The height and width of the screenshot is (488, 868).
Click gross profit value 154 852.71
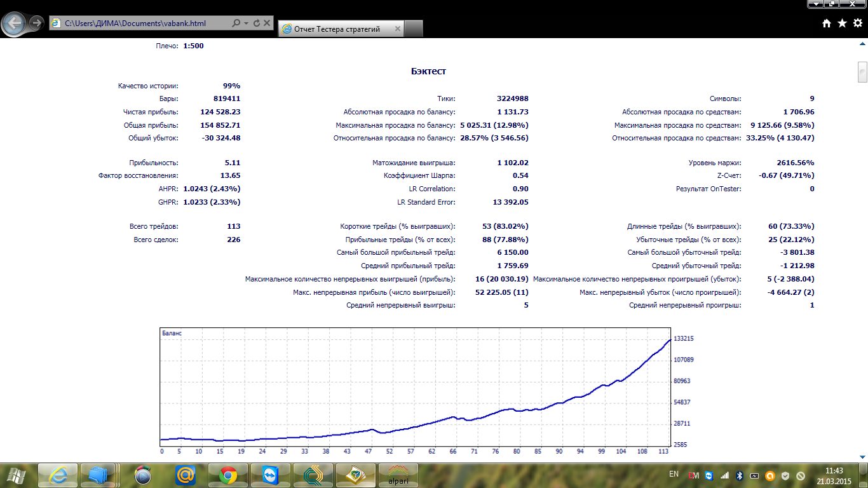[x=220, y=125]
